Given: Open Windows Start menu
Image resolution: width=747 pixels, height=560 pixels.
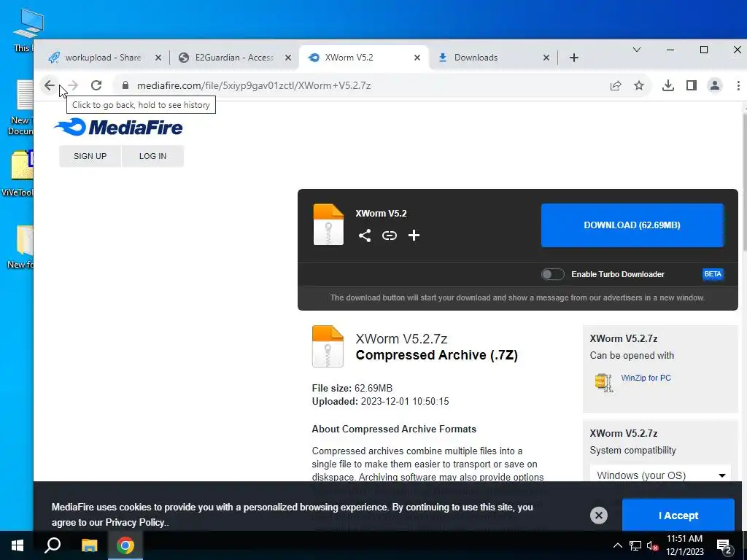Looking at the screenshot, I should [x=18, y=545].
